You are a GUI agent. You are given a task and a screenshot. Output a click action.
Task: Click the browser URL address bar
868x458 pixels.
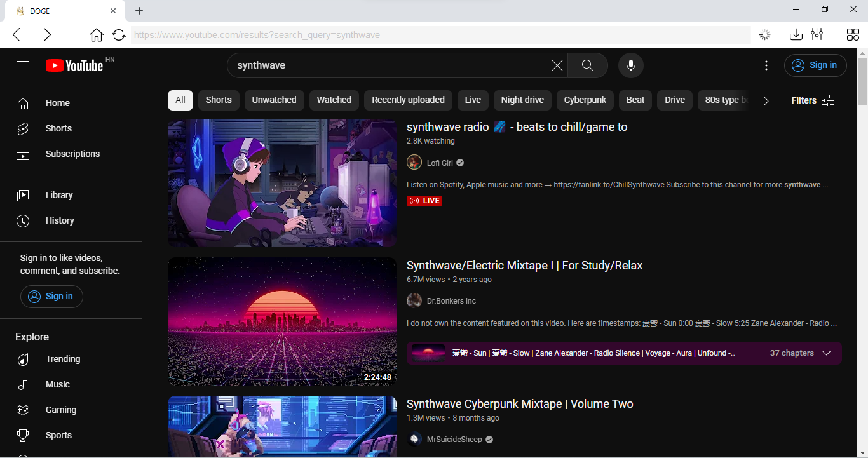[441, 35]
